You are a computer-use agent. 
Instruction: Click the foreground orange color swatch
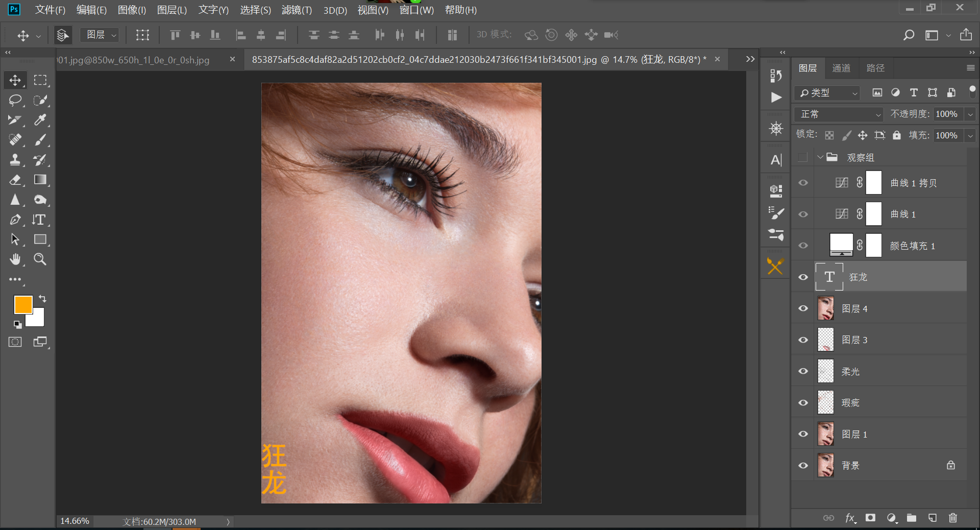[22, 304]
